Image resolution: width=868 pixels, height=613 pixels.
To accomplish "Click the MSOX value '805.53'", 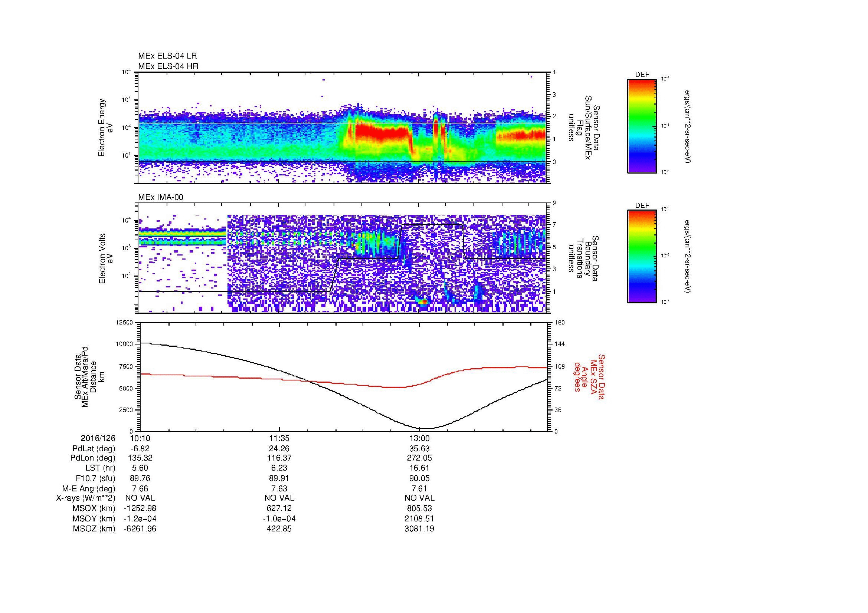I will (419, 508).
